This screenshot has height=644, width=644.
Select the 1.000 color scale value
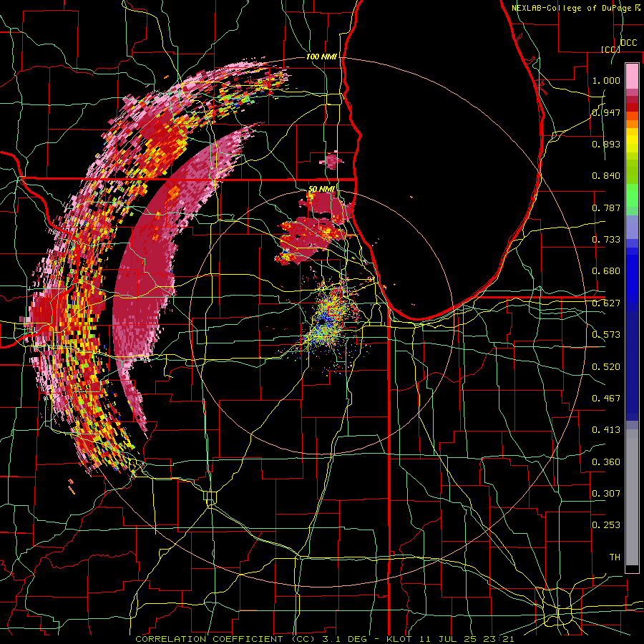pyautogui.click(x=606, y=80)
